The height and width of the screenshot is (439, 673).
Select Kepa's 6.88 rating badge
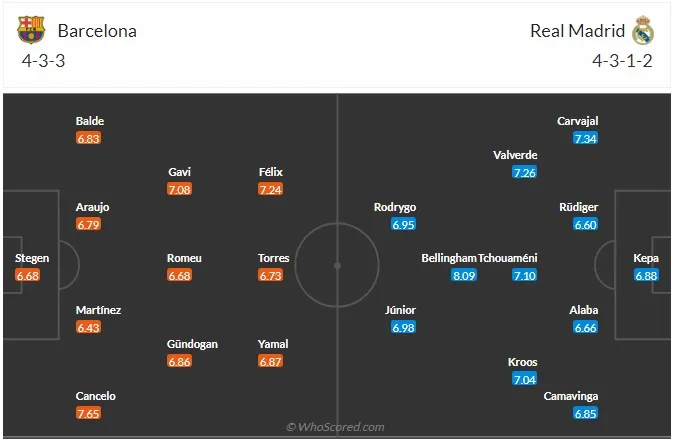[x=646, y=275]
